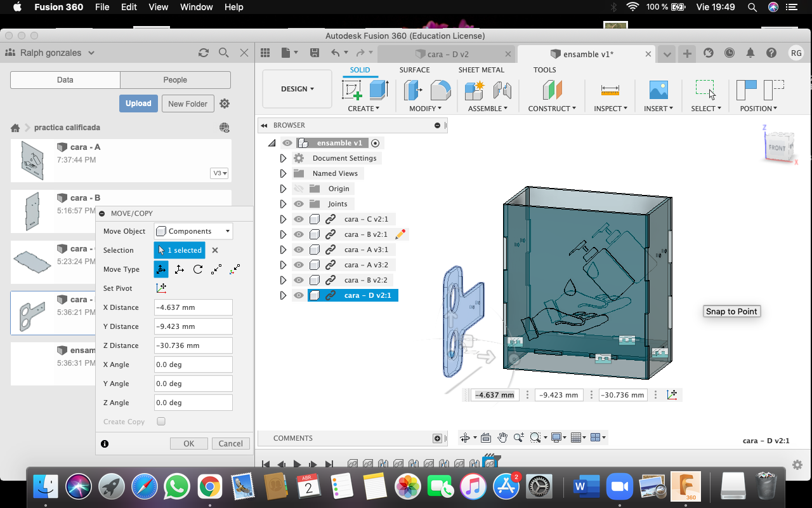
Task: Hide the cara - B v2:2 component
Action: (x=299, y=280)
